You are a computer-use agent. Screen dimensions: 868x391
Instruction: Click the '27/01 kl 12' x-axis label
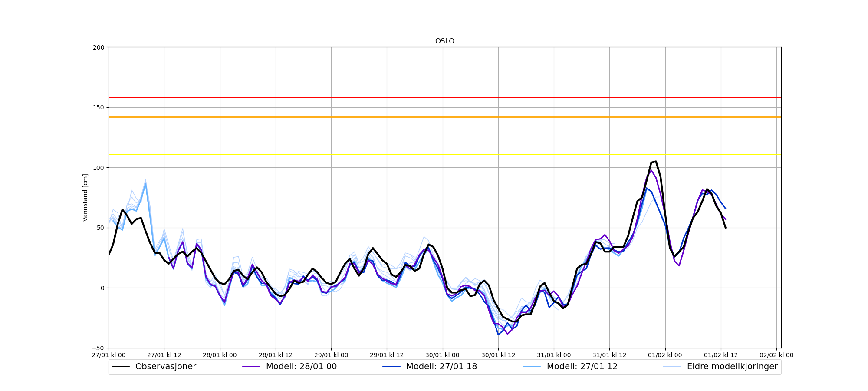tap(164, 355)
